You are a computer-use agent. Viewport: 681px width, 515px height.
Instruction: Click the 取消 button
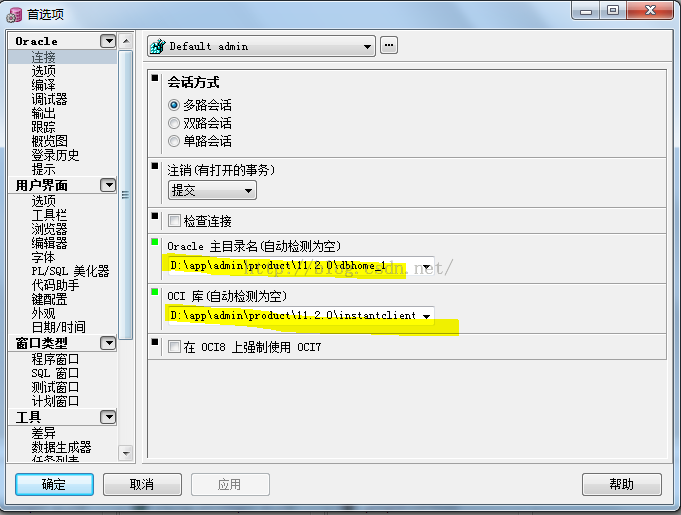click(x=142, y=484)
